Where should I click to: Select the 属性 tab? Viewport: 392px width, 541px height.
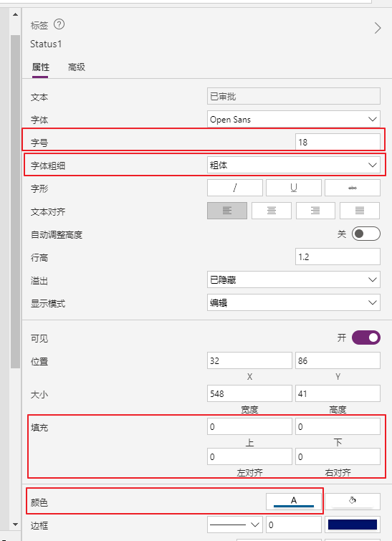[x=40, y=67]
